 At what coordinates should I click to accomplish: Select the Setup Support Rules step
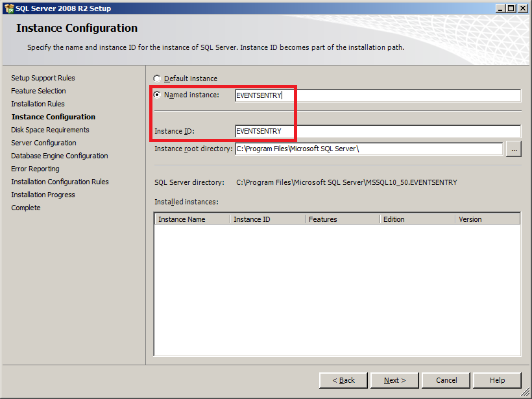pos(43,78)
